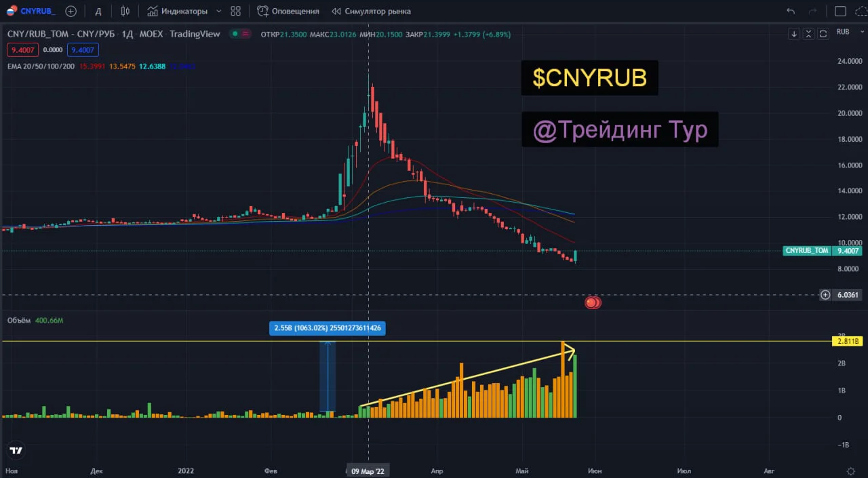Open the Индикаторы indicators dialog
The height and width of the screenshot is (478, 868).
(x=179, y=11)
